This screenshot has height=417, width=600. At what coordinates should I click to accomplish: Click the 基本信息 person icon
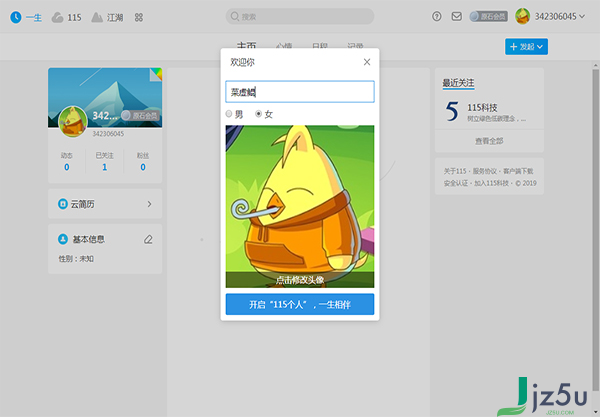(62, 239)
